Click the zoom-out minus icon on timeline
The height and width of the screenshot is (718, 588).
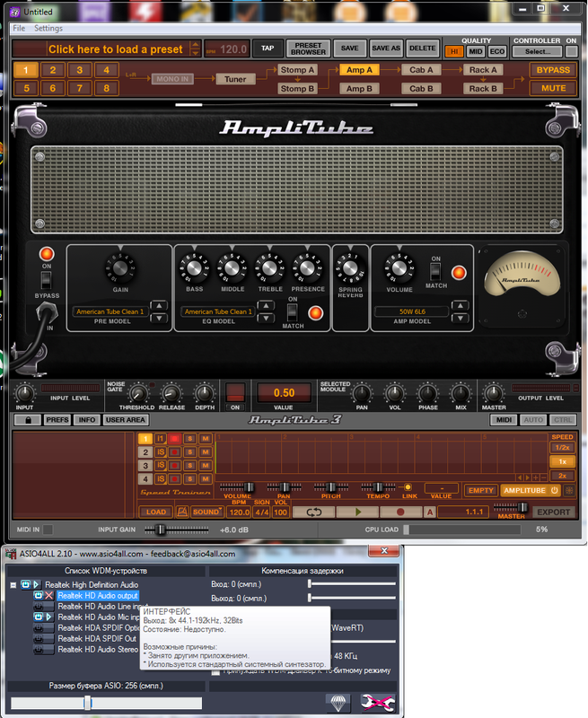coord(542,477)
